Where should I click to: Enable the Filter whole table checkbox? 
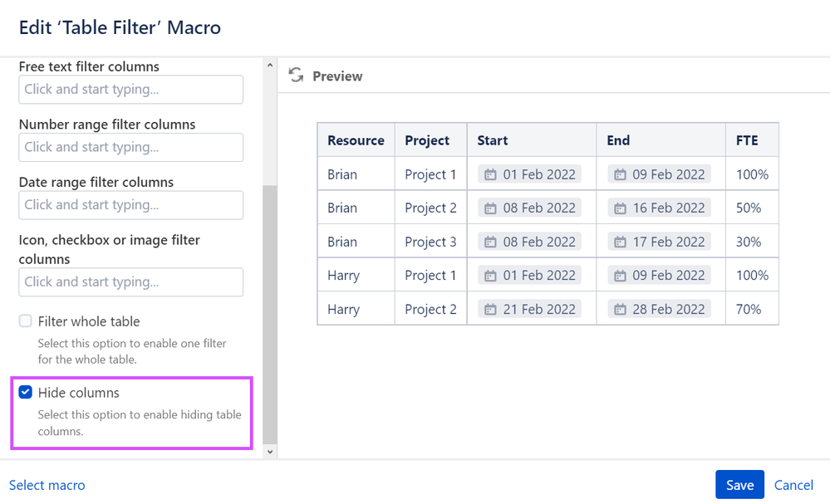(26, 321)
